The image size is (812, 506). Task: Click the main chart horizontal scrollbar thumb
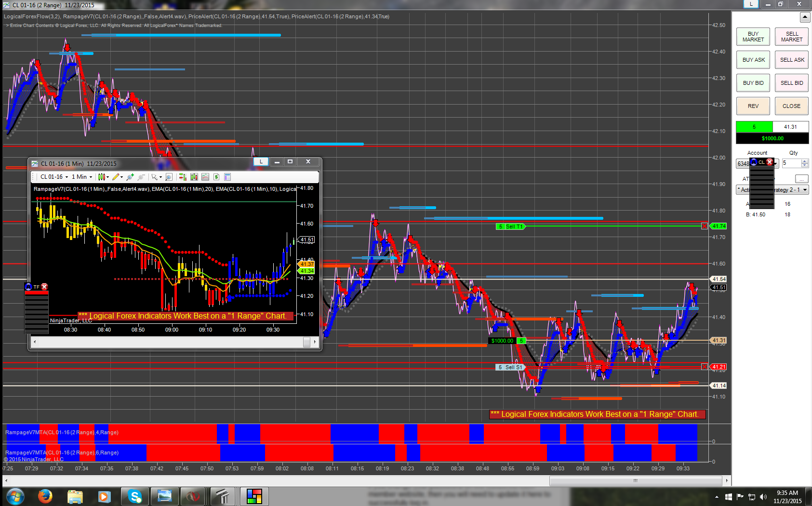click(636, 480)
